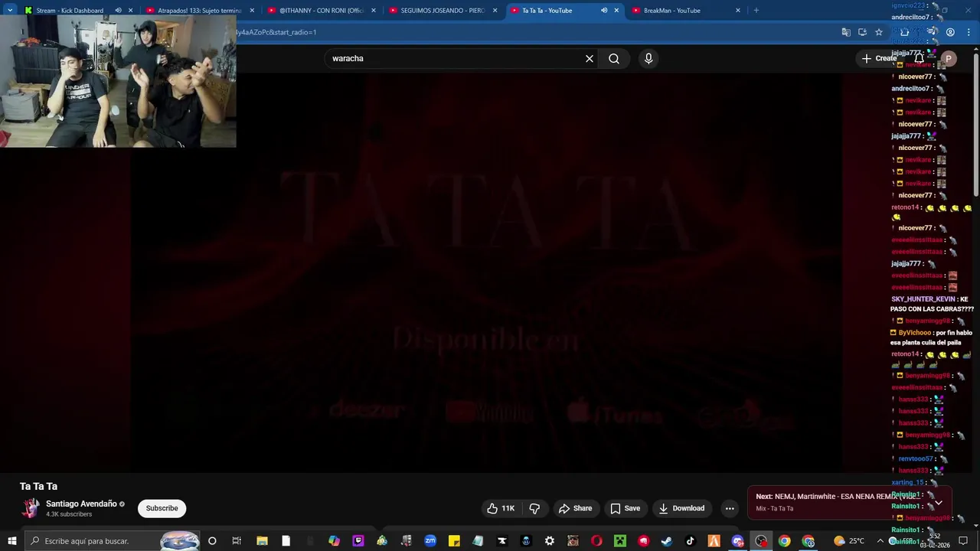The width and height of the screenshot is (980, 551).
Task: Open Chrome three-dot menu
Action: click(967, 32)
